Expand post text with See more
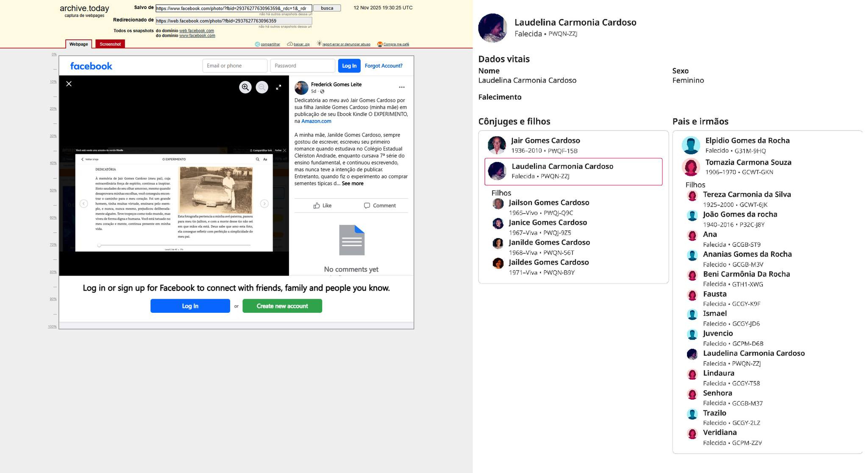868x473 pixels. tap(352, 184)
